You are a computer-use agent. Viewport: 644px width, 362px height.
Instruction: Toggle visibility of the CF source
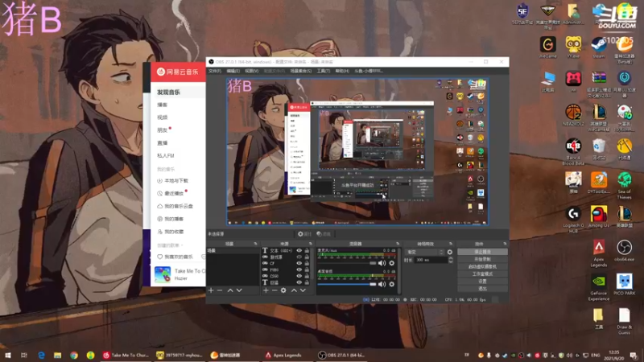point(299,263)
